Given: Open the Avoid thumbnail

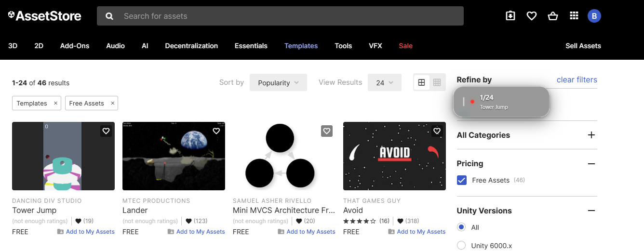Looking at the screenshot, I should [394, 156].
